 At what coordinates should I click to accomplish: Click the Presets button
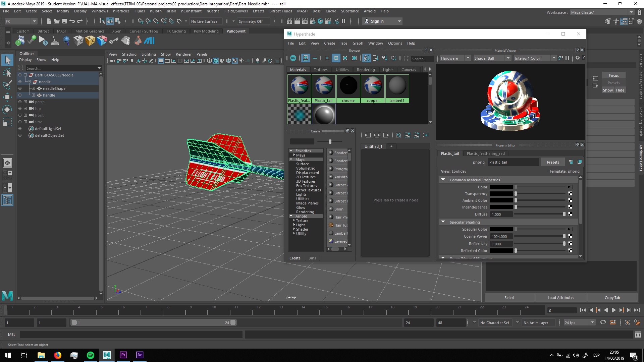[x=553, y=162]
